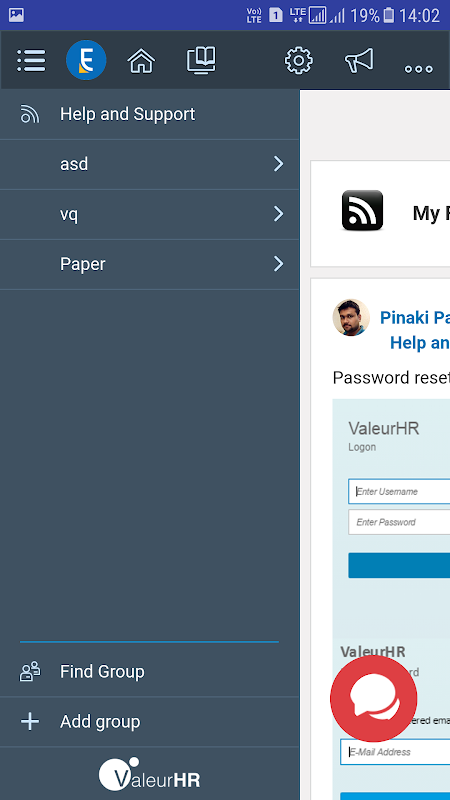
Task: Click the clock showing 14:02
Action: tap(419, 16)
